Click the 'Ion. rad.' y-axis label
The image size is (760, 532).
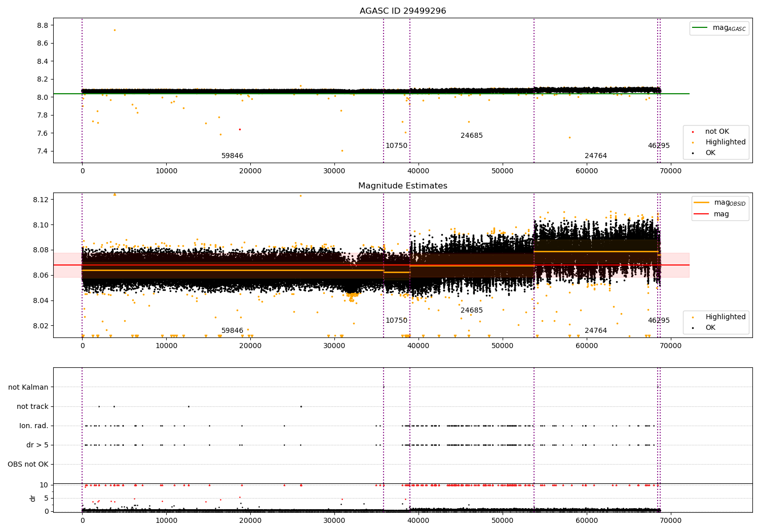34,426
